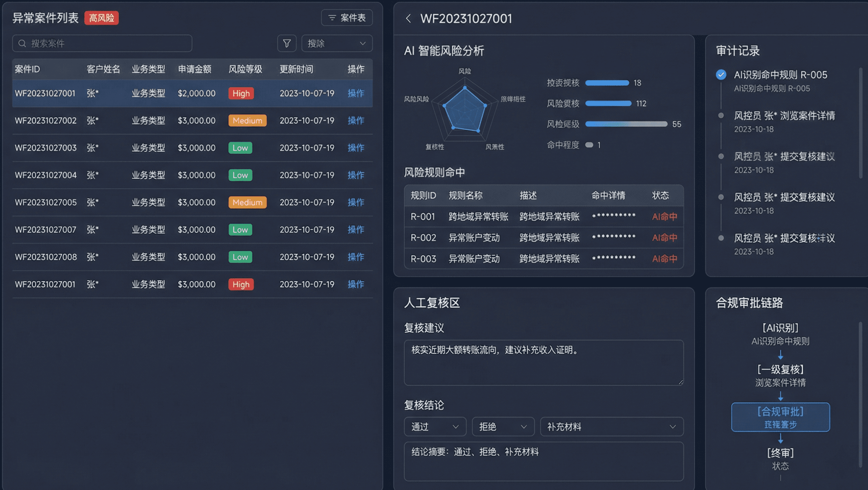Select rule row R-003
The height and width of the screenshot is (490, 868).
click(x=544, y=259)
